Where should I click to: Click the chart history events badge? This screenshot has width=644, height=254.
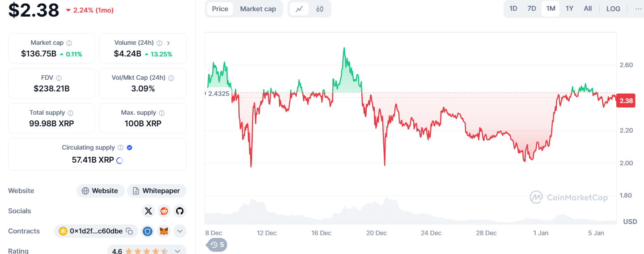(217, 245)
